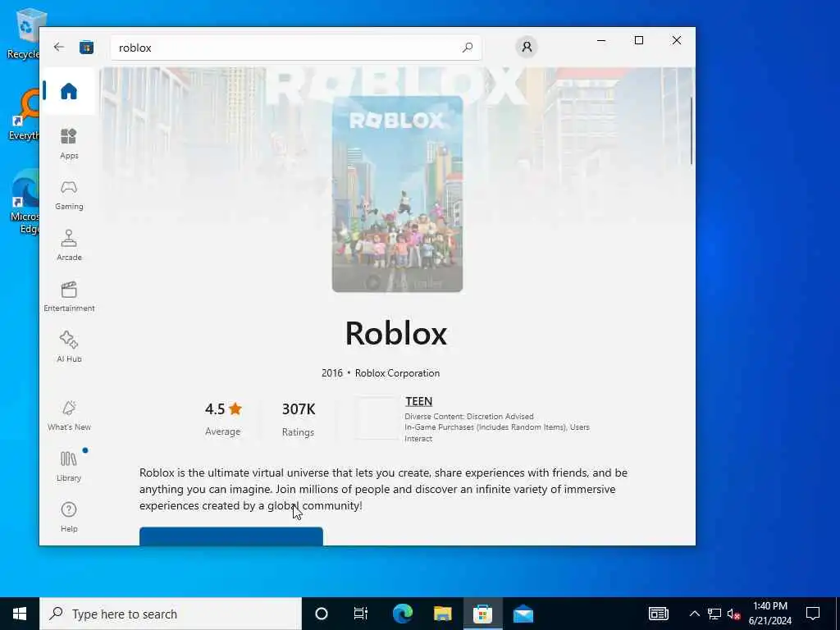The height and width of the screenshot is (630, 840).
Task: Open News and interests tray icon
Action: click(x=659, y=614)
